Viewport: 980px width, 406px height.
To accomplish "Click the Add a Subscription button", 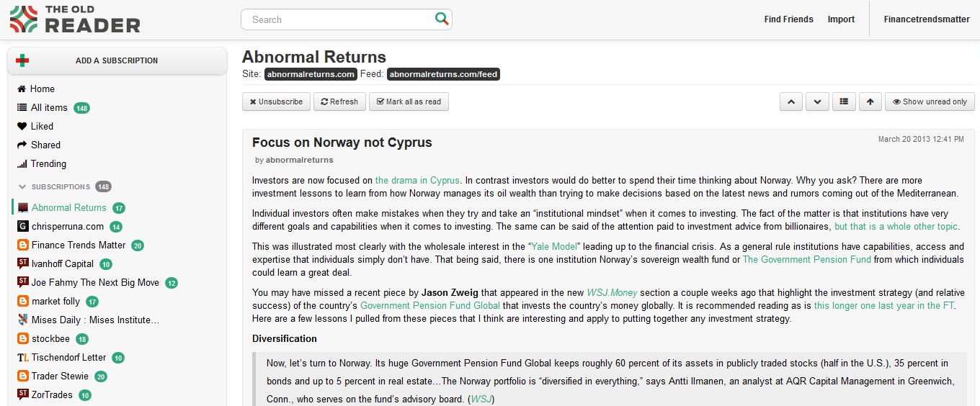I will pyautogui.click(x=117, y=60).
